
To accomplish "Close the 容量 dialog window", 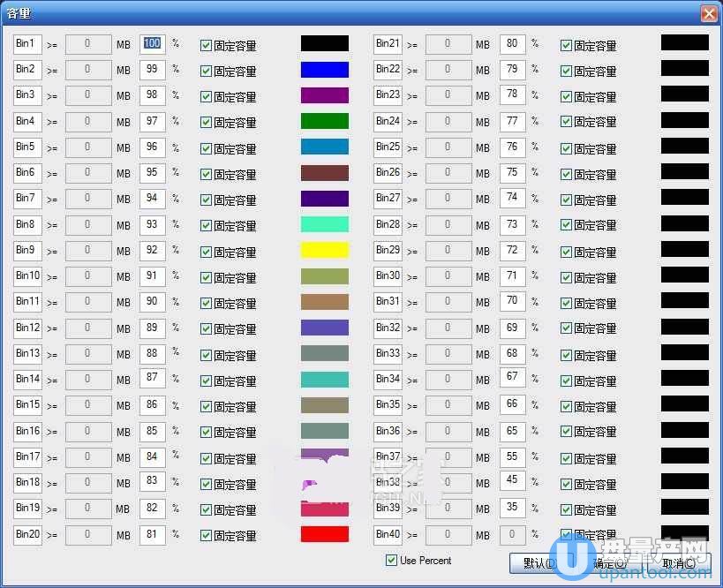I will tap(708, 13).
